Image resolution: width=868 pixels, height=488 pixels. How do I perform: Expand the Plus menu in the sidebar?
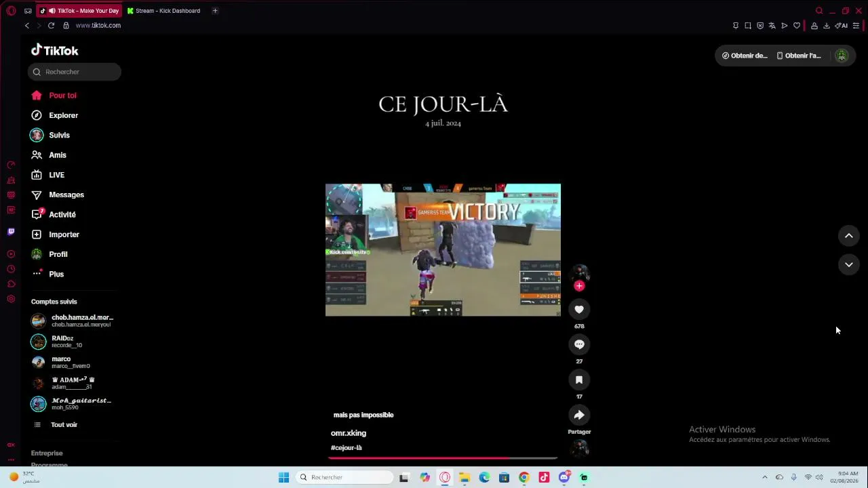click(x=47, y=274)
